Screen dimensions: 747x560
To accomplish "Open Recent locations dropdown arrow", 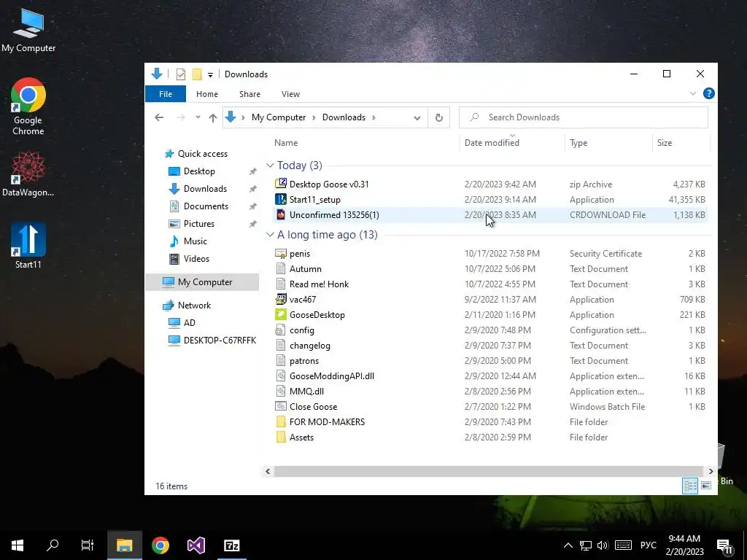I will 198,117.
